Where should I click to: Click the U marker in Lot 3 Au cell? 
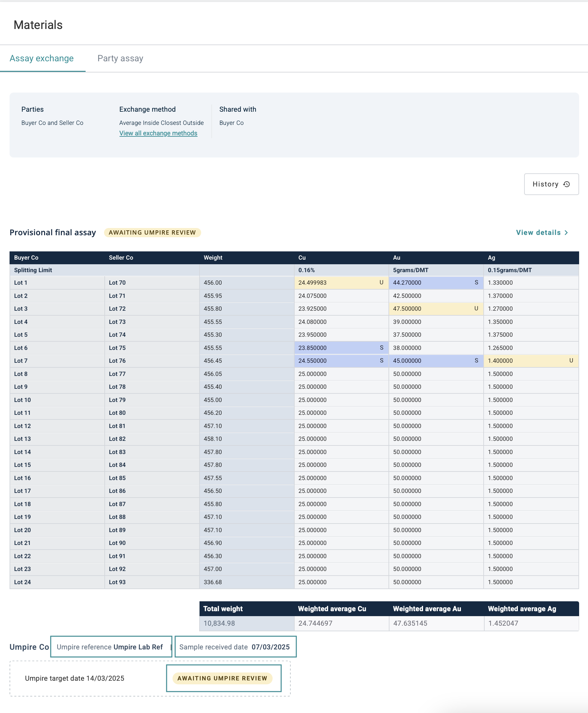476,308
